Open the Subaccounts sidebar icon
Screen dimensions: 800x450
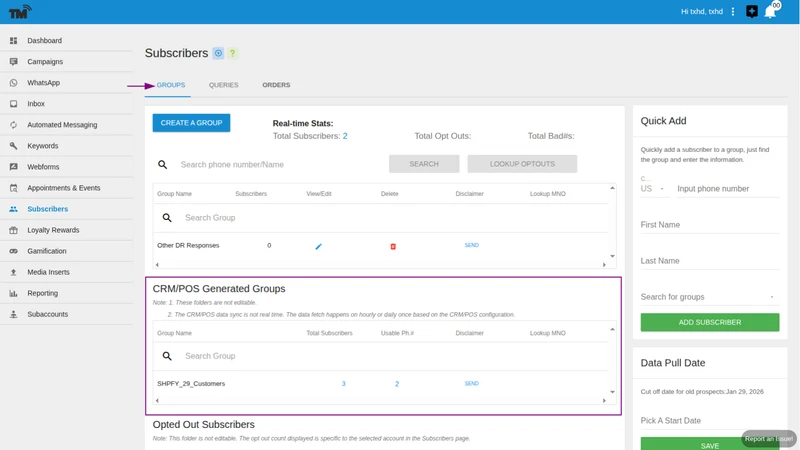tap(13, 314)
